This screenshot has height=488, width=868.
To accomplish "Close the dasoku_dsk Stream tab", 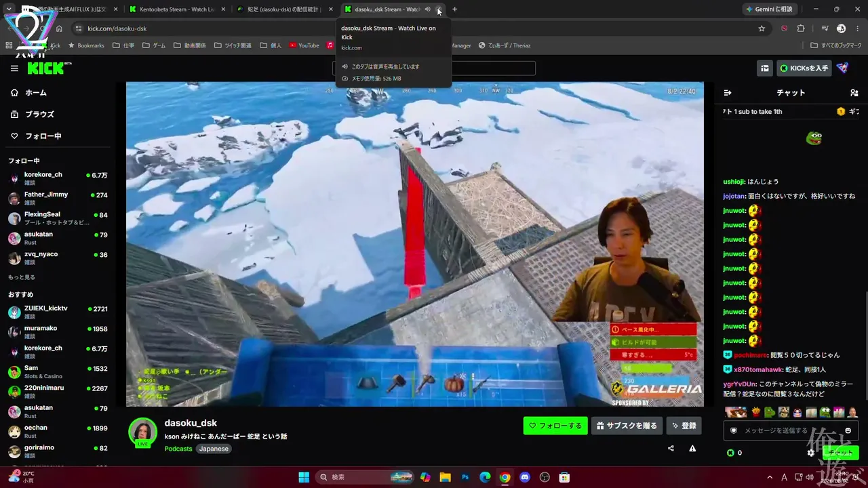I will [439, 9].
